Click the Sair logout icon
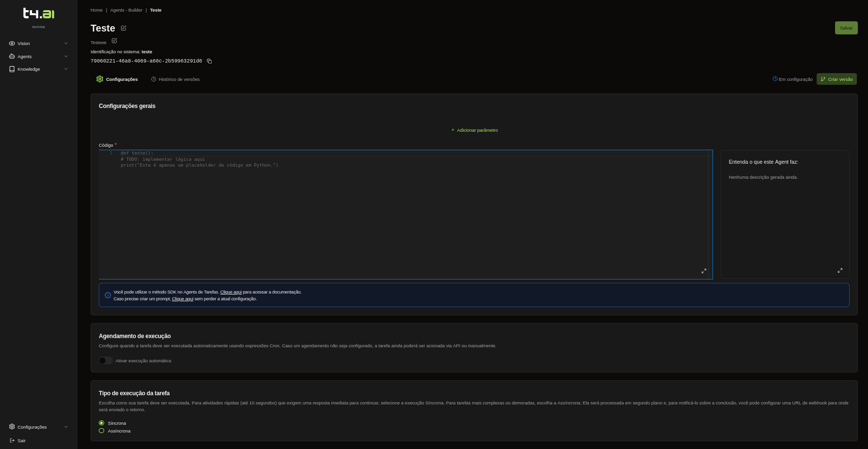Screen dimensions: 868x449 12,440
